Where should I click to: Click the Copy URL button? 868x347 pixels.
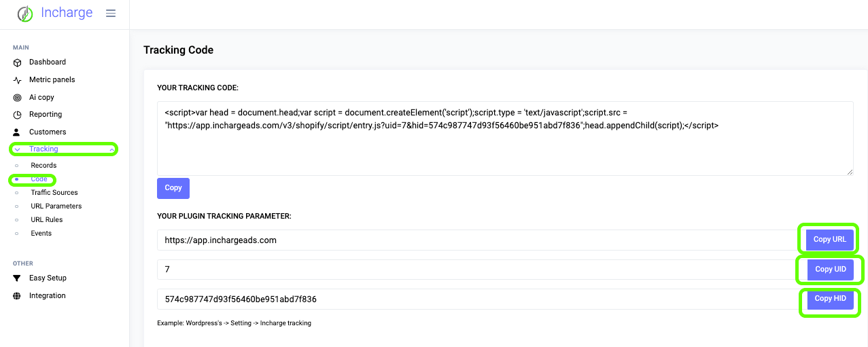(x=830, y=240)
